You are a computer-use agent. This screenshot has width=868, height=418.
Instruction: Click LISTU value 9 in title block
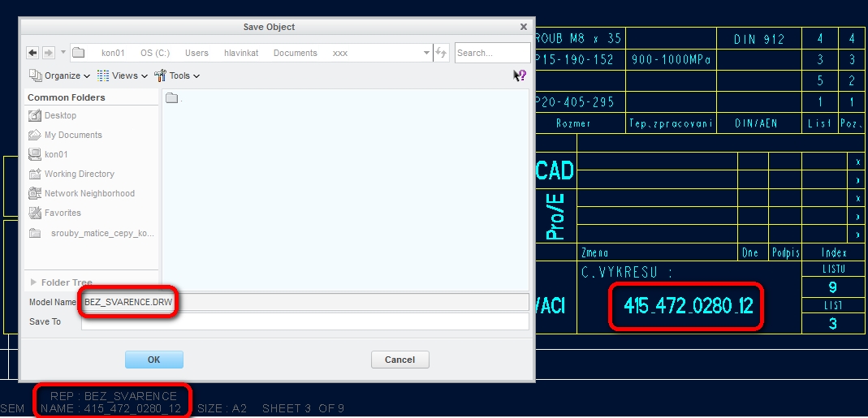tap(832, 287)
